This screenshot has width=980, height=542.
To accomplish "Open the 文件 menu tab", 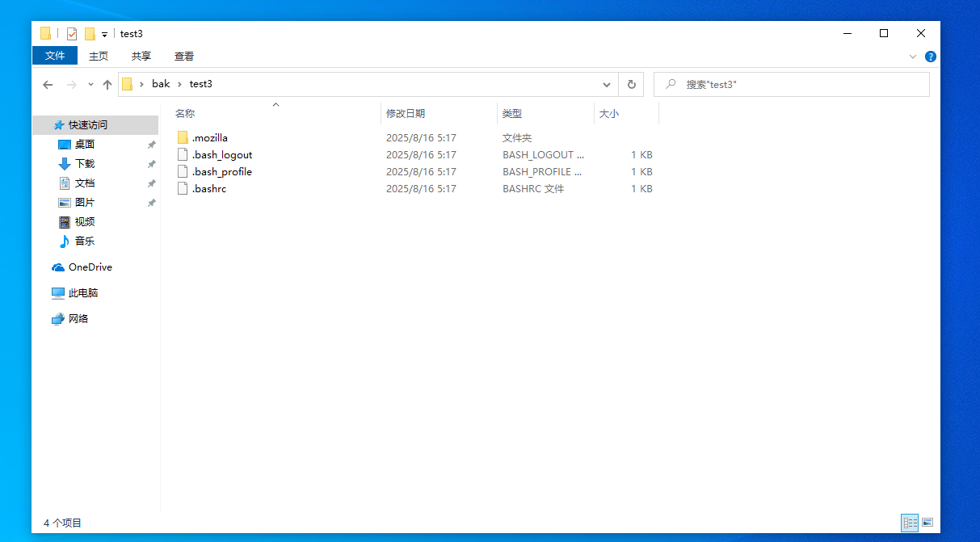I will point(55,56).
